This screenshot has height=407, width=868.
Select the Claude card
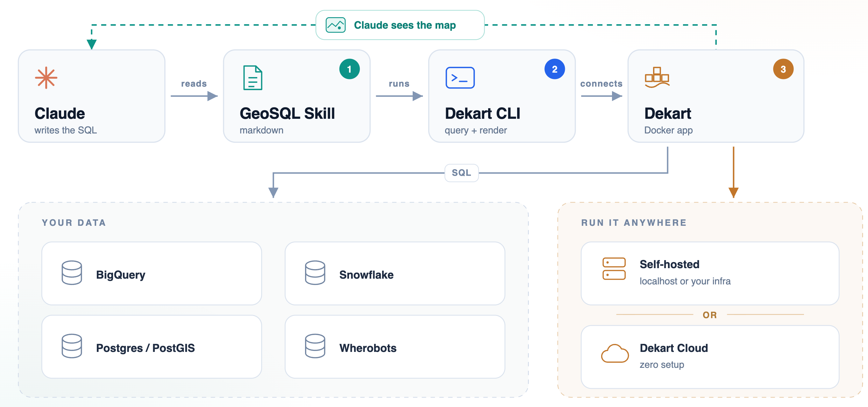point(92,96)
